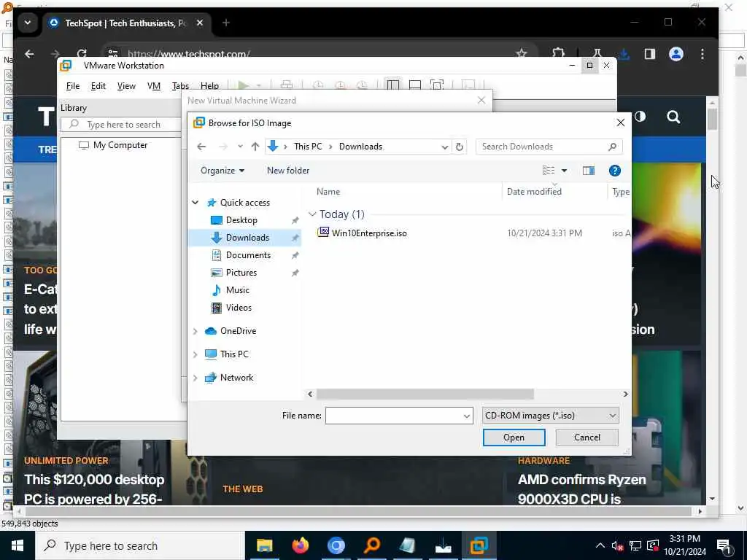This screenshot has width=747, height=560.
Task: Select Desktop in the navigation pane
Action: click(x=241, y=220)
